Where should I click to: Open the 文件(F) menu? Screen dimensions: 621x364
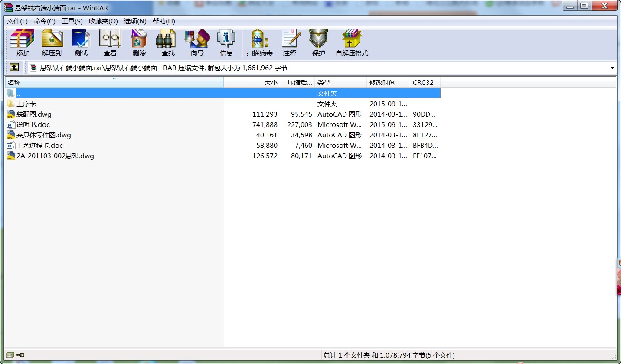click(x=17, y=21)
